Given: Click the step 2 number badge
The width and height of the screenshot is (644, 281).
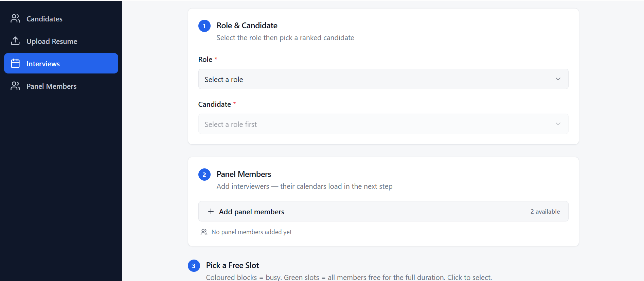Looking at the screenshot, I should (204, 175).
